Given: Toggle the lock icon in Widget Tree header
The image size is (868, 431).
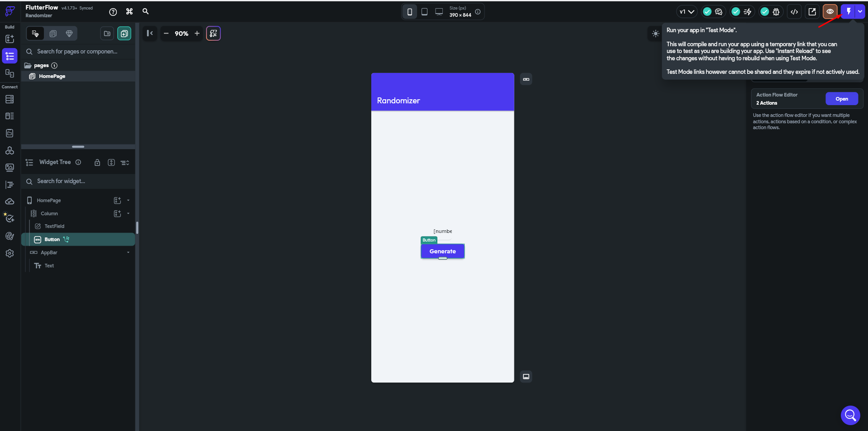Looking at the screenshot, I should tap(97, 162).
